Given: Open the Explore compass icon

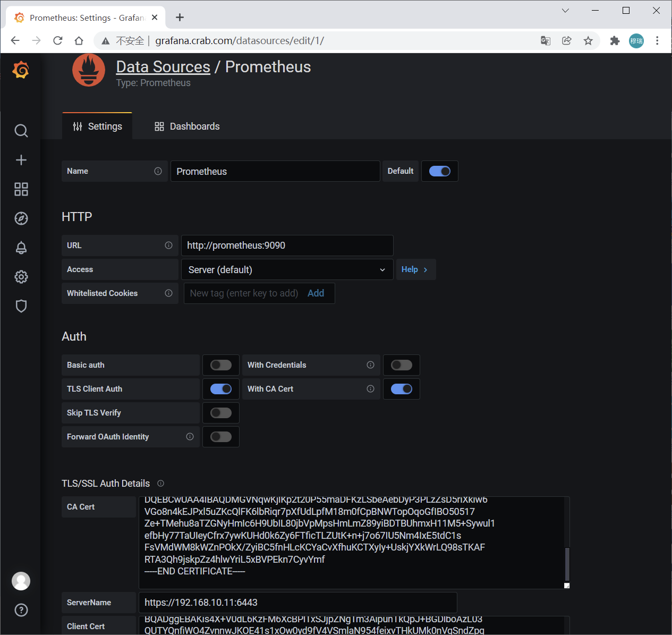Looking at the screenshot, I should (21, 218).
